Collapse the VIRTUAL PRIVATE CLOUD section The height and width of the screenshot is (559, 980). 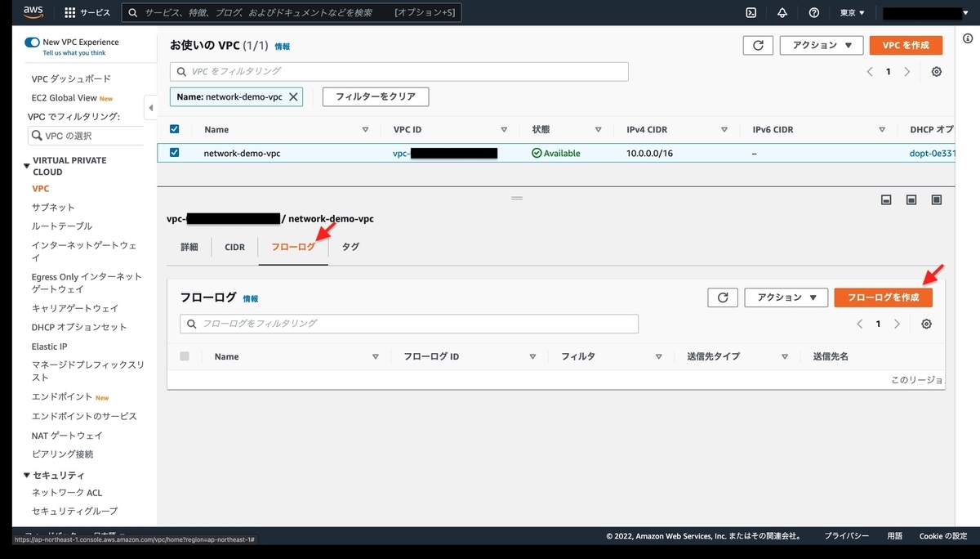(x=27, y=166)
